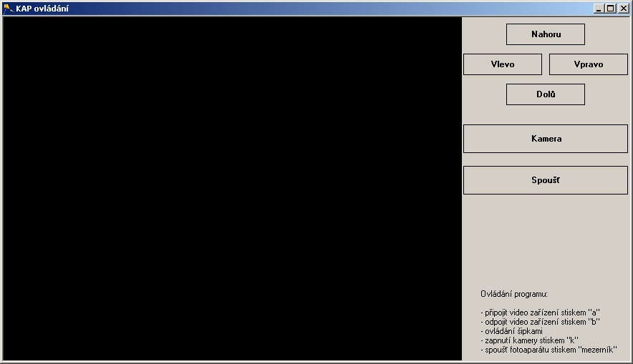Trigger the shutter with Spoušť button

545,180
